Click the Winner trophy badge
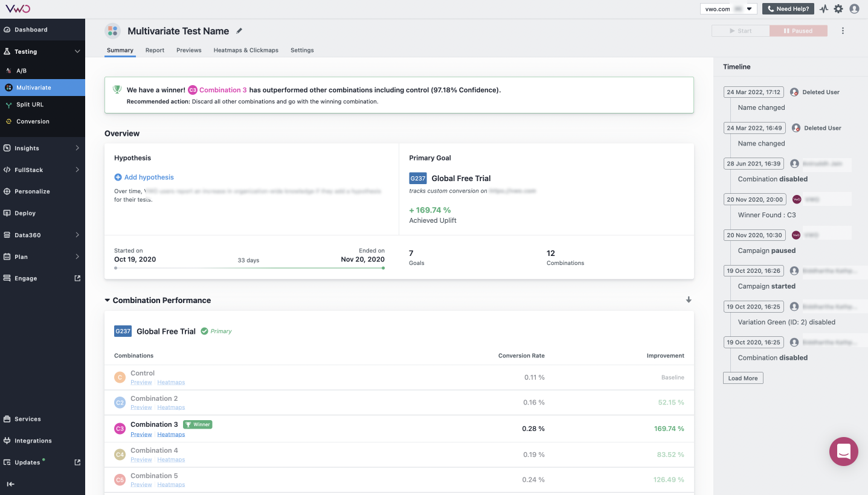Screen dimensions: 868x495 198,424
